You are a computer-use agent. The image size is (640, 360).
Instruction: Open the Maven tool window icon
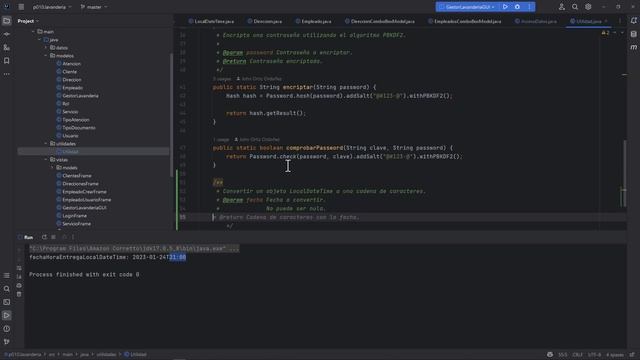click(633, 48)
